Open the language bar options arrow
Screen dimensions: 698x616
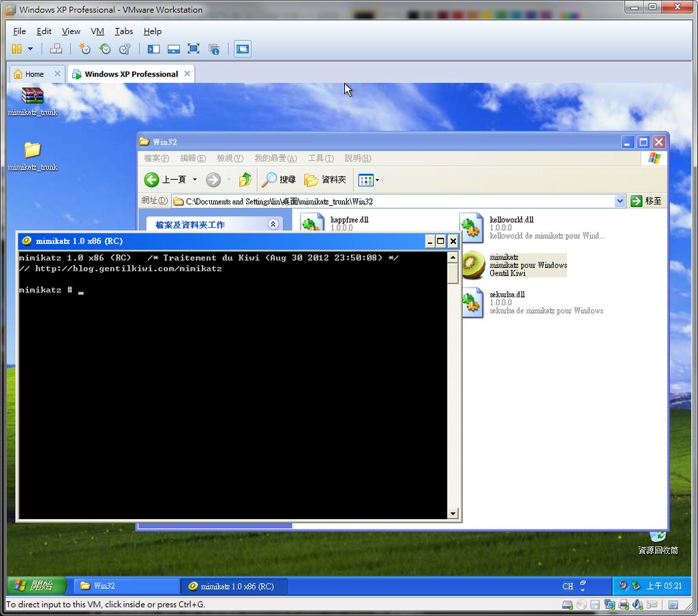pos(583,590)
